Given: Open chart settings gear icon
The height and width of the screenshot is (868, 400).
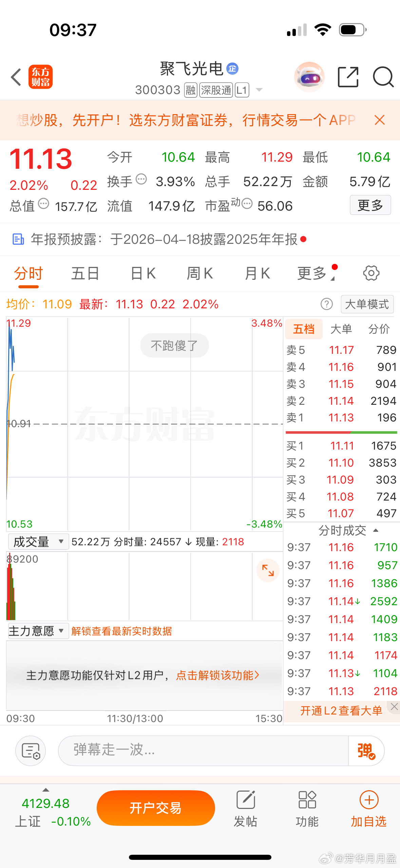Looking at the screenshot, I should (371, 273).
